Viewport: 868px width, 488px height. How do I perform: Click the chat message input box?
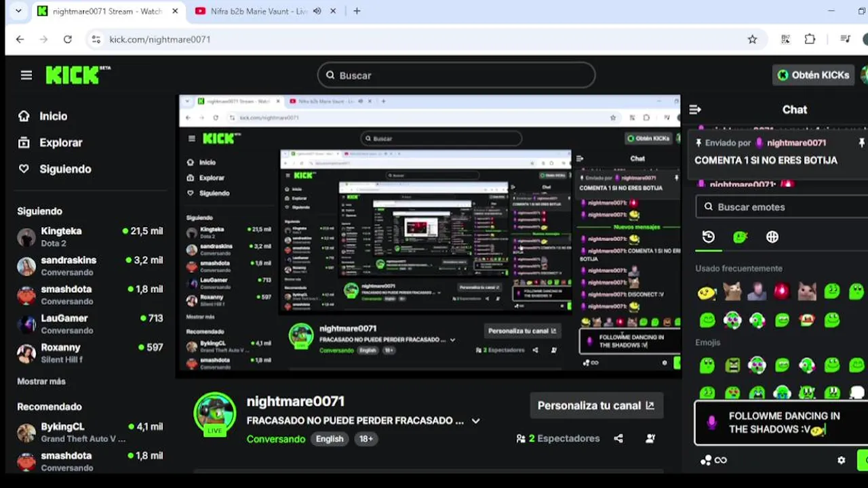[781, 422]
